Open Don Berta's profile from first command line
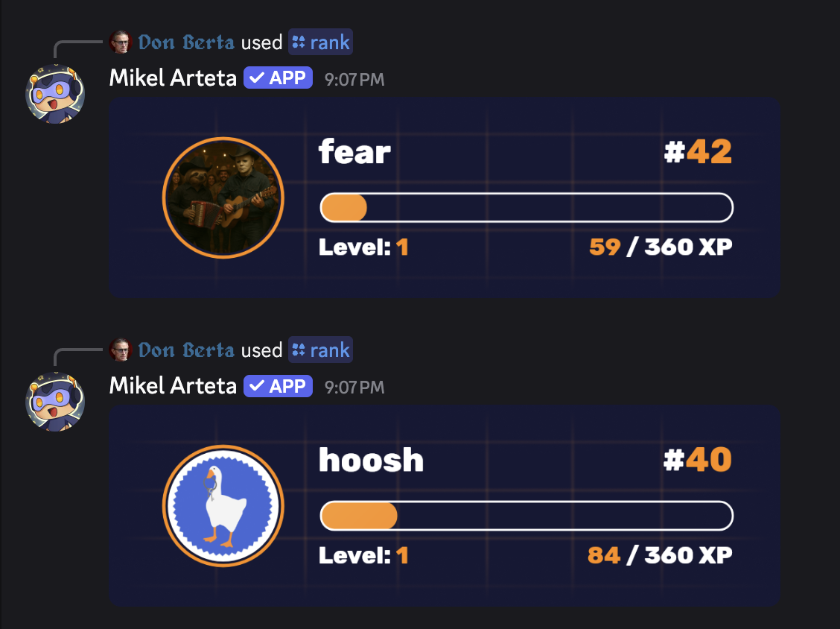Image resolution: width=840 pixels, height=629 pixels. tap(186, 42)
